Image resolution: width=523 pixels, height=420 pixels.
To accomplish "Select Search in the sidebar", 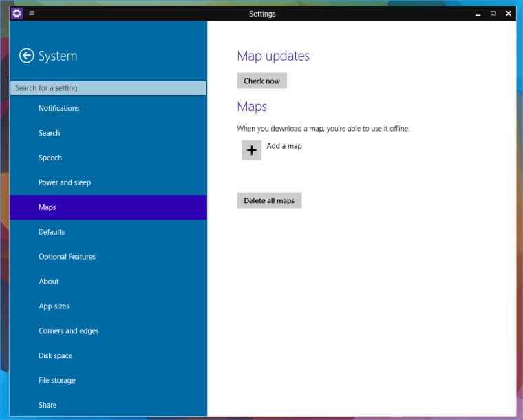I will pyautogui.click(x=49, y=133).
